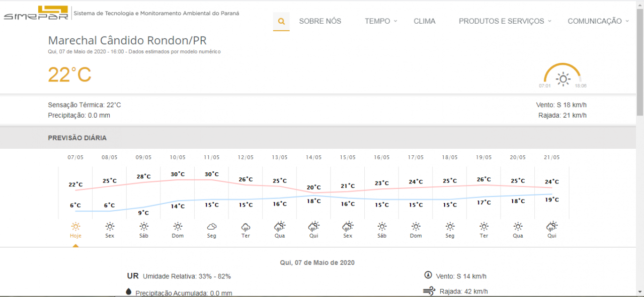This screenshot has height=297, width=644.
Task: Expand the TEMPO dropdown chevron
Action: 395,21
